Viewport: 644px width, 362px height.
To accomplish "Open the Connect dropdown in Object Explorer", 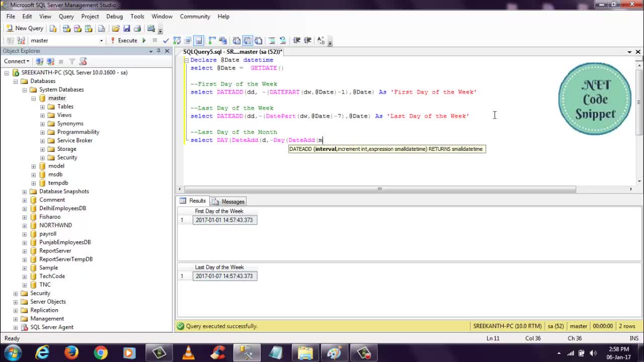I will [x=17, y=61].
